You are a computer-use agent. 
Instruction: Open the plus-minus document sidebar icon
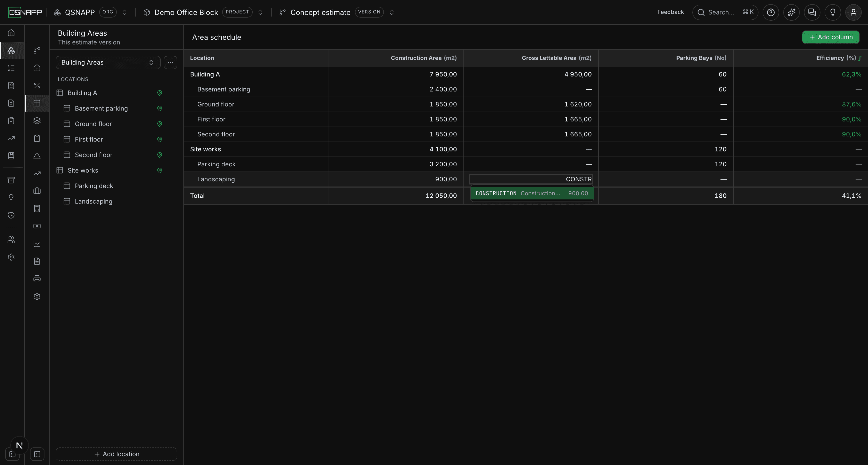click(x=11, y=103)
